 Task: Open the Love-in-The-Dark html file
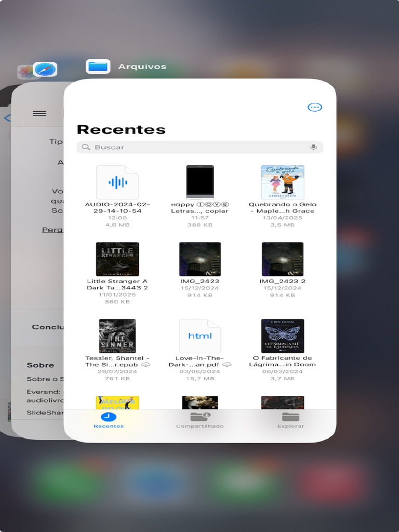pyautogui.click(x=200, y=336)
